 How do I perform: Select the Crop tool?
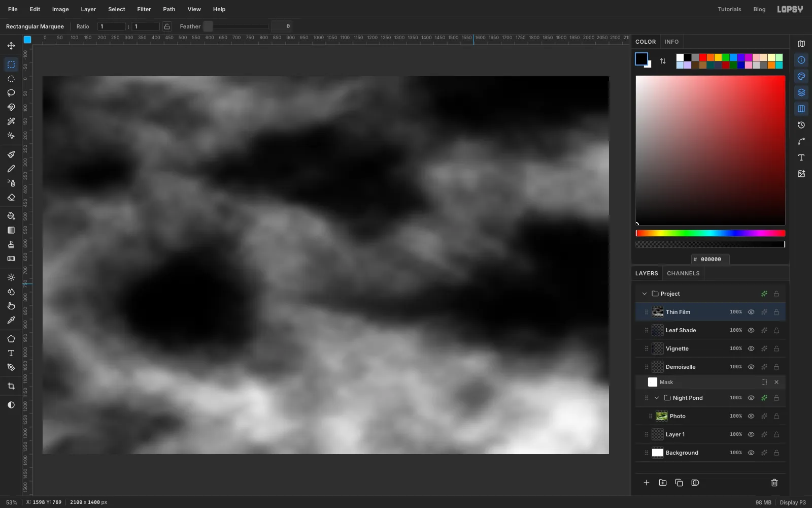click(x=11, y=386)
